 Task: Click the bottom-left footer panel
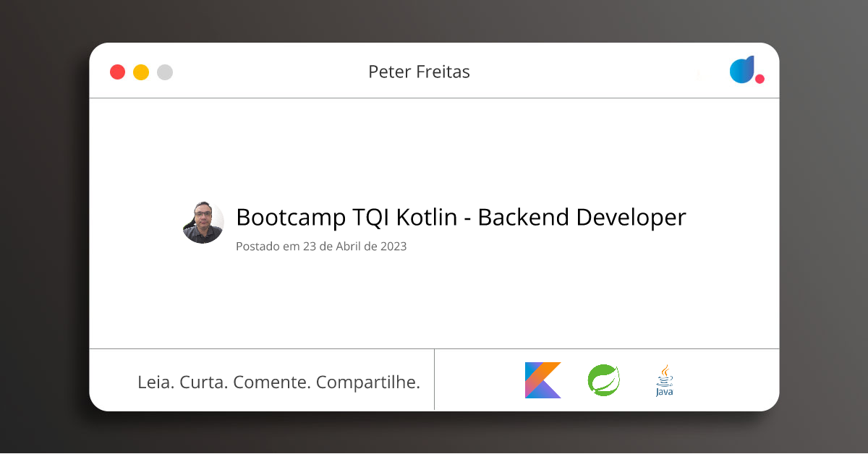tap(262, 380)
